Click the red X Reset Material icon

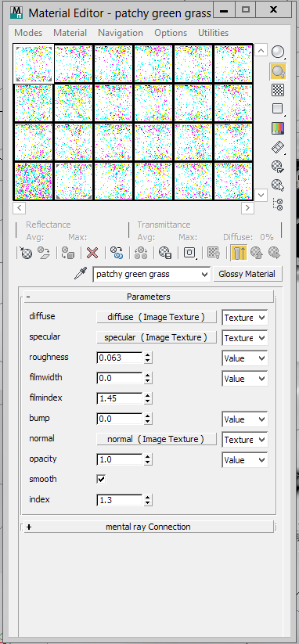92,253
